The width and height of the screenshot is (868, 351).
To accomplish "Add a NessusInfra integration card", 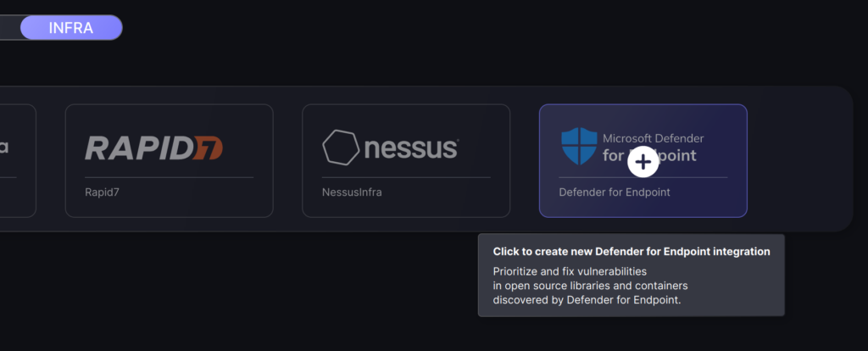I will (406, 160).
